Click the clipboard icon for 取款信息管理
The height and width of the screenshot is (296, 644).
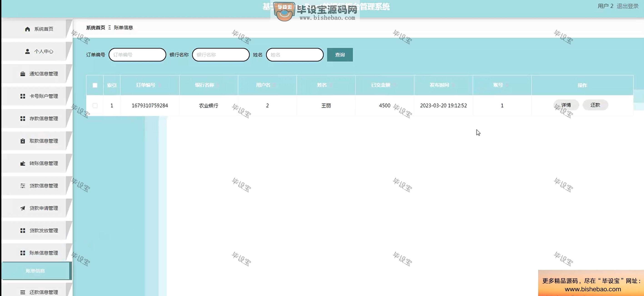23,141
